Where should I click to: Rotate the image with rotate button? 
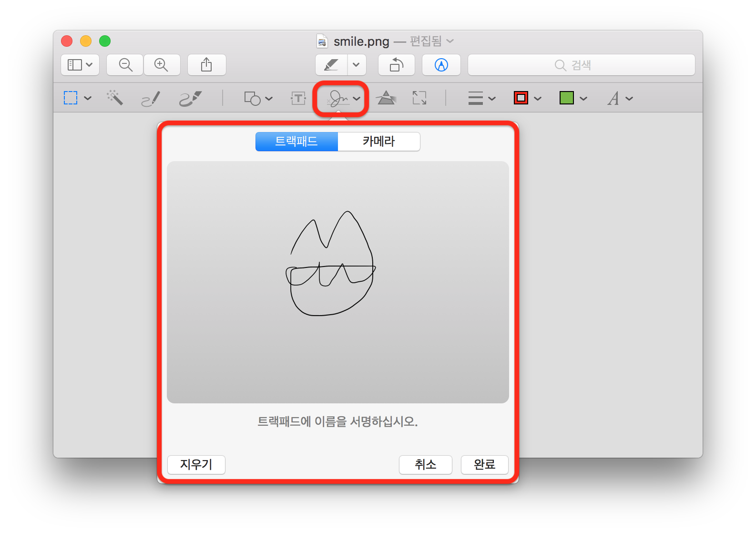pyautogui.click(x=397, y=65)
